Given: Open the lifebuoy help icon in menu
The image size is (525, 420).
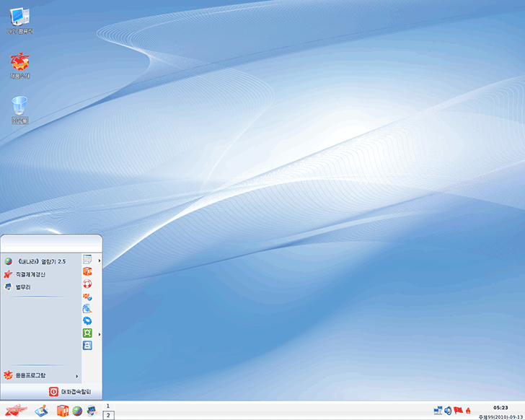Looking at the screenshot, I should coord(87,284).
